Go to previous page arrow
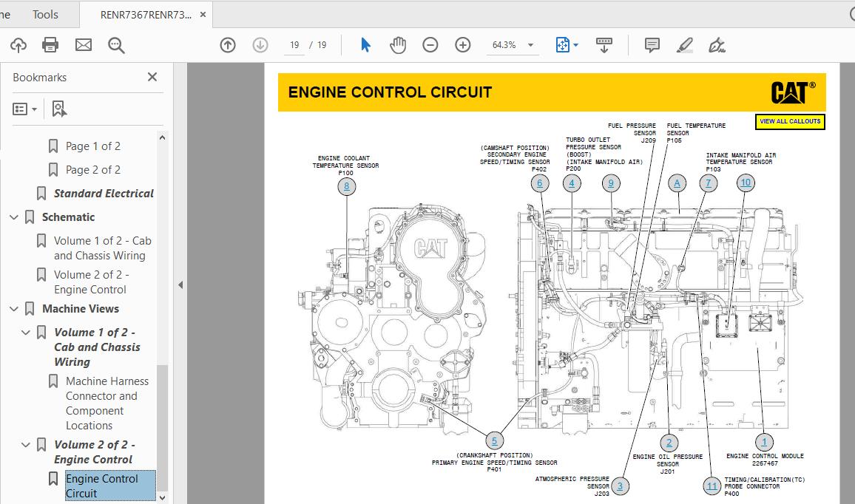 228,44
